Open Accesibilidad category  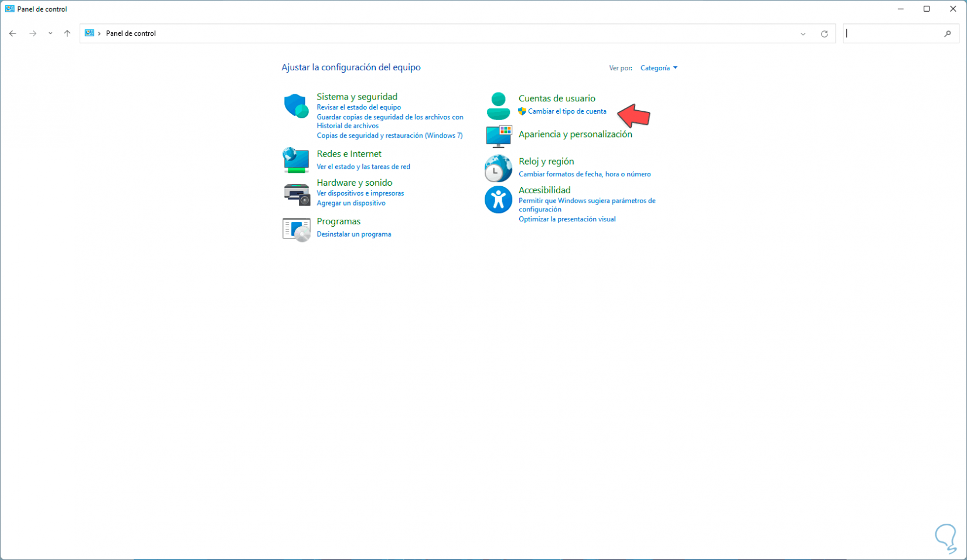coord(544,190)
